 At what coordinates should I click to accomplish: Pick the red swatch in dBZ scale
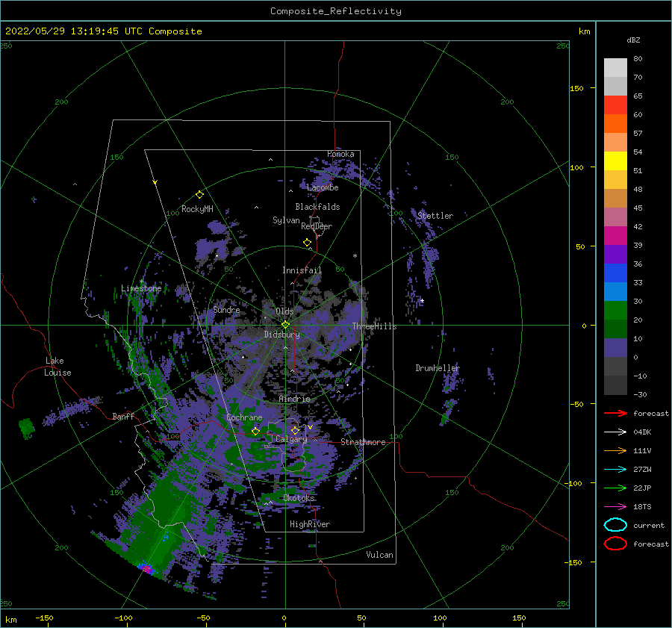(x=615, y=105)
